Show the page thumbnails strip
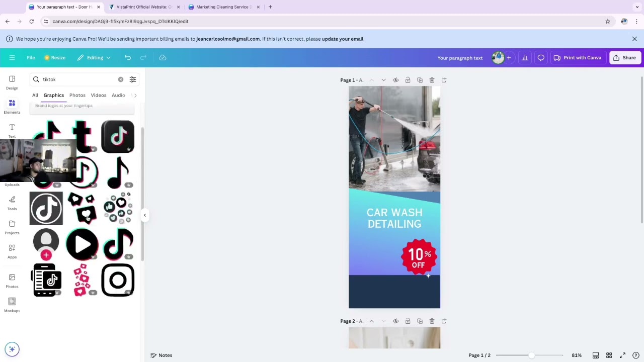Image resolution: width=644 pixels, height=362 pixels. click(595, 355)
